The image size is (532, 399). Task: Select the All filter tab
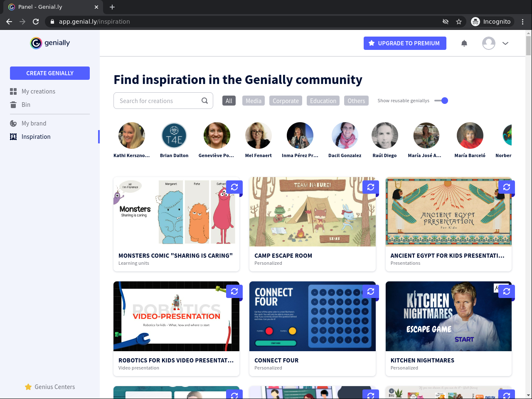(x=229, y=101)
